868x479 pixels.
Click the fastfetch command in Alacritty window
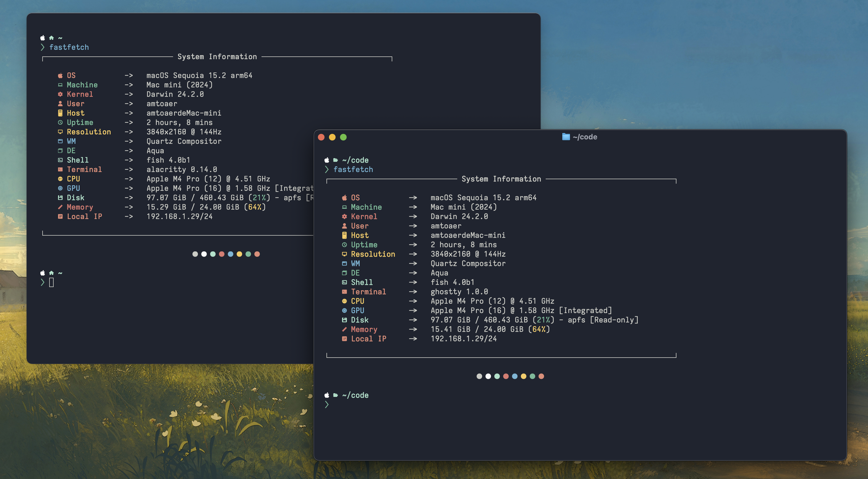[69, 47]
